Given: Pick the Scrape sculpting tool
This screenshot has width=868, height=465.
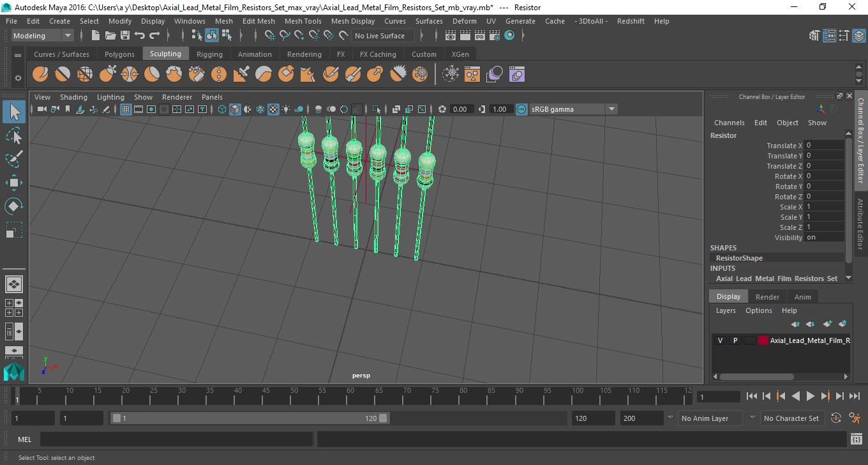Looking at the screenshot, I should coord(286,75).
